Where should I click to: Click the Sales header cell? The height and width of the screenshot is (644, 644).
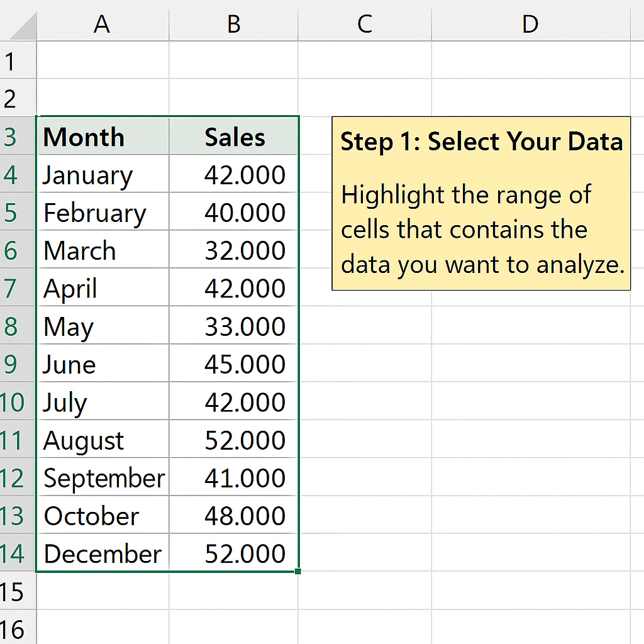pos(233,136)
